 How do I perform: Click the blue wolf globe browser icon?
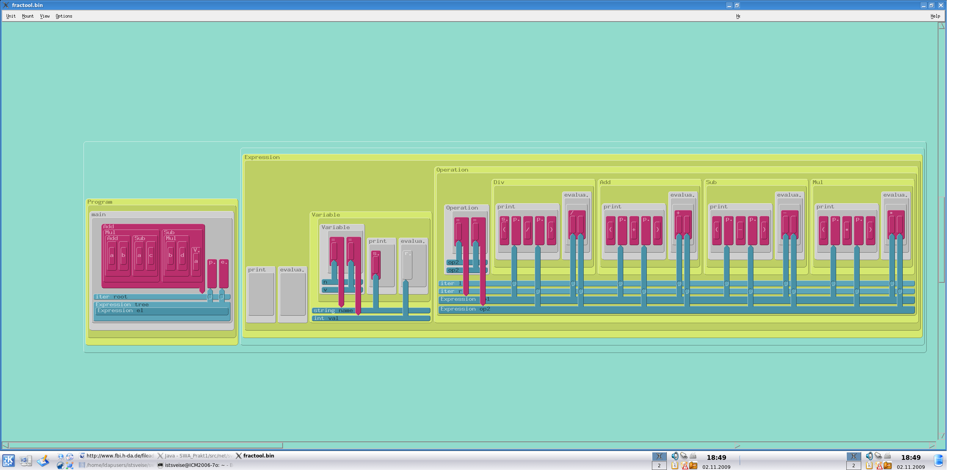[x=60, y=465]
